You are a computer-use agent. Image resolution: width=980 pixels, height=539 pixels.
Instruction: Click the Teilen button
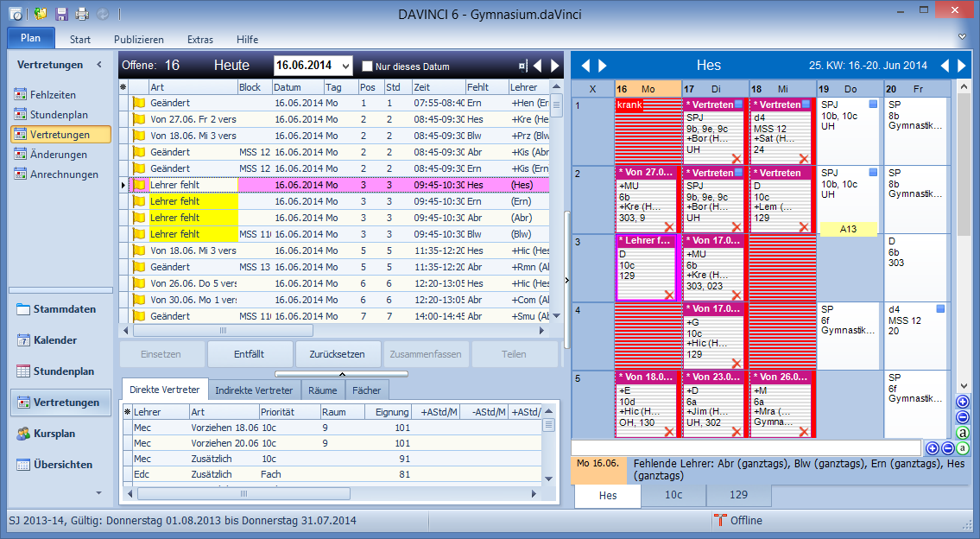click(514, 354)
